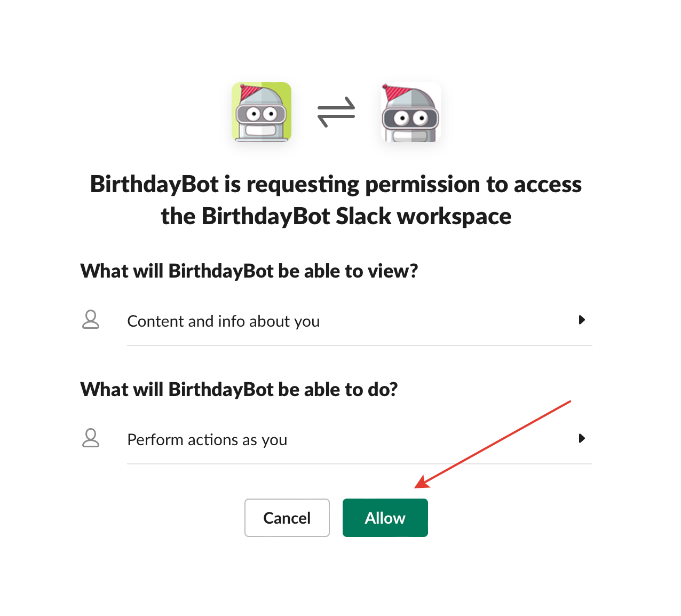Click the two-way exchange arrows icon

point(336,112)
